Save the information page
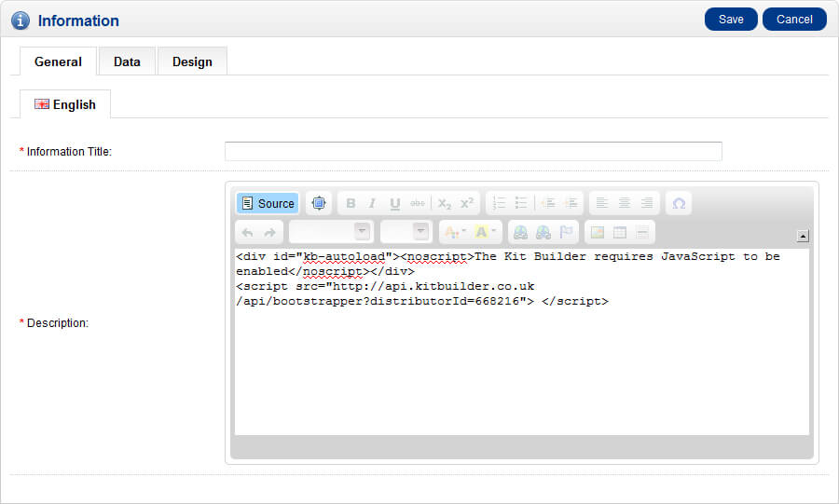 (x=731, y=20)
